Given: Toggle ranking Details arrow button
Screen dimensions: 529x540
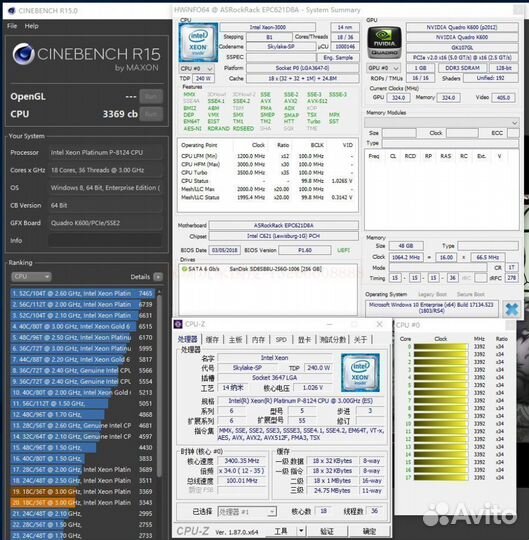Looking at the screenshot, I should pyautogui.click(x=158, y=277).
